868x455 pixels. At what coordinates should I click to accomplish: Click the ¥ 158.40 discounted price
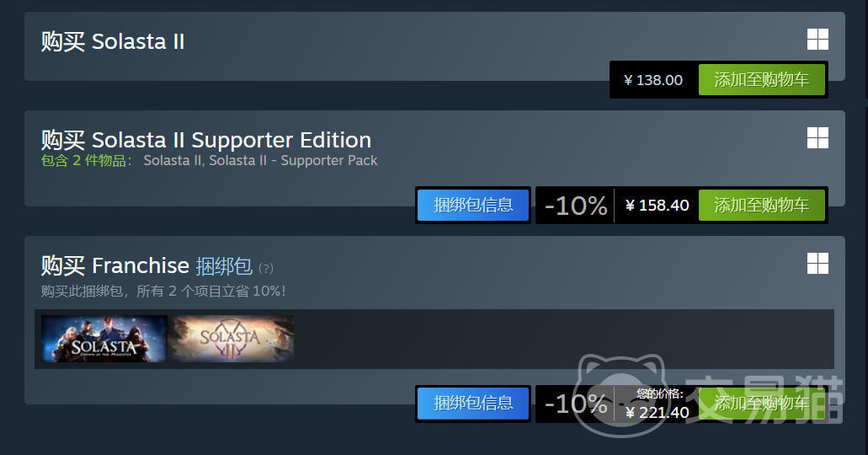(657, 206)
